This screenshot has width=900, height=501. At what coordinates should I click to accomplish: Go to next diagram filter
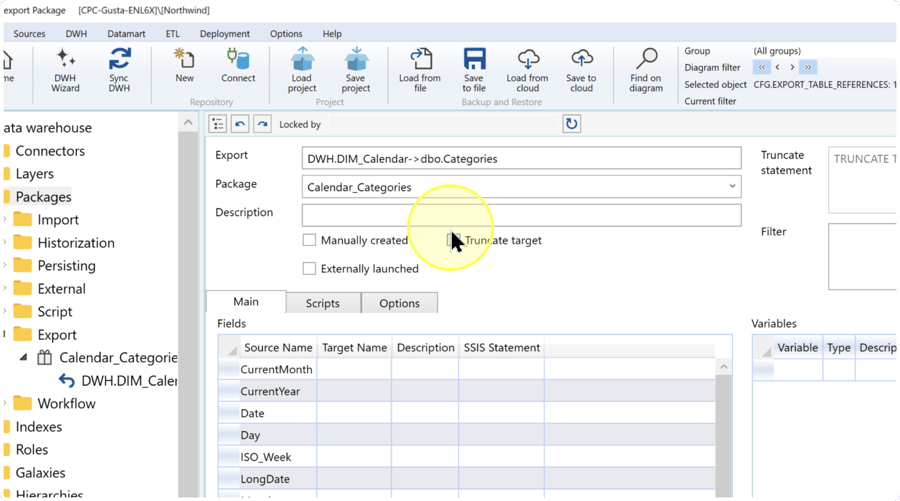[x=792, y=67]
